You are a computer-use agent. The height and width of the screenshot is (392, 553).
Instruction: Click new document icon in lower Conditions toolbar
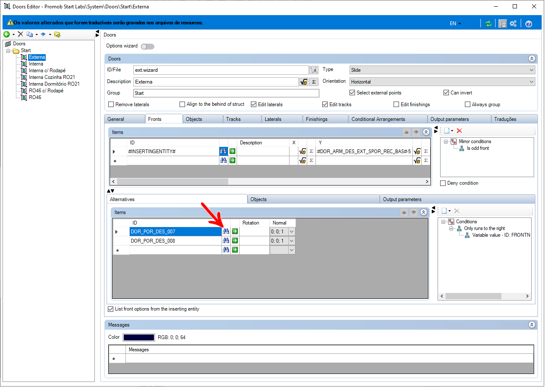pos(444,211)
